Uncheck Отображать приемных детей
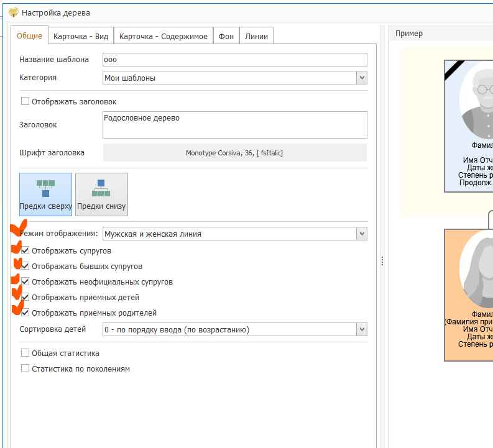Viewport: 493px width, 448px height. [x=25, y=298]
